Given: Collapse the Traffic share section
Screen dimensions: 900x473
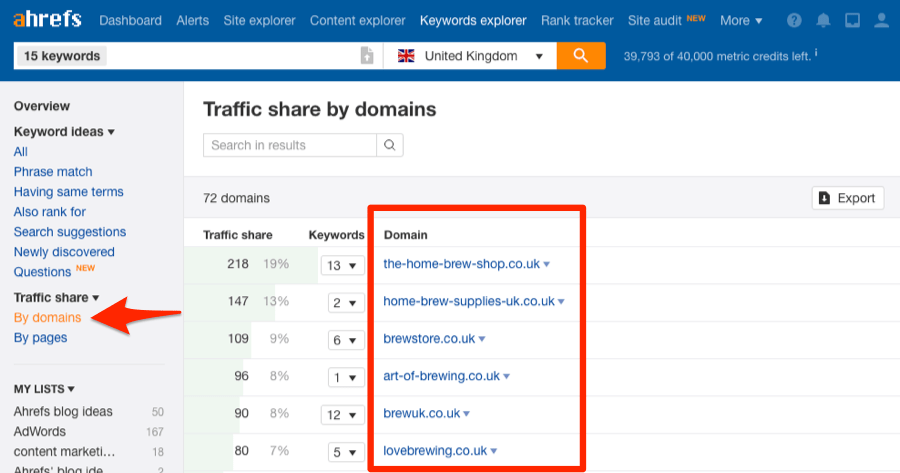Looking at the screenshot, I should [56, 297].
